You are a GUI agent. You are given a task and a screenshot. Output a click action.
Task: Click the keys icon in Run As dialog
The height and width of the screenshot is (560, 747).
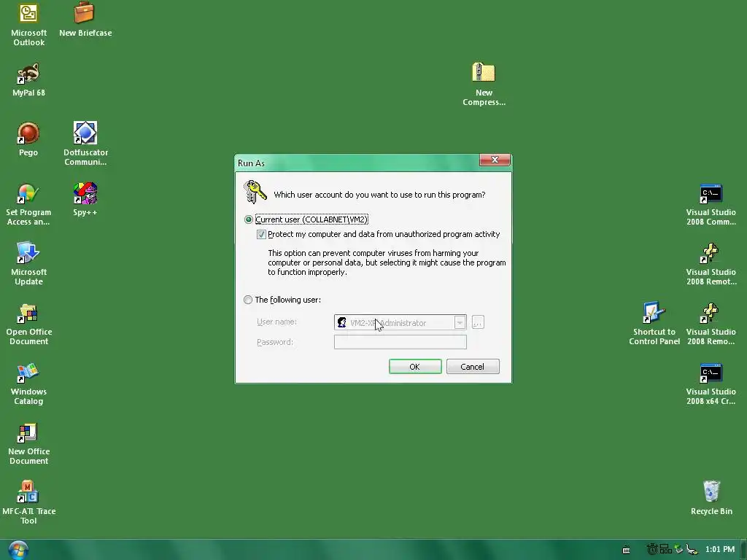click(x=255, y=192)
